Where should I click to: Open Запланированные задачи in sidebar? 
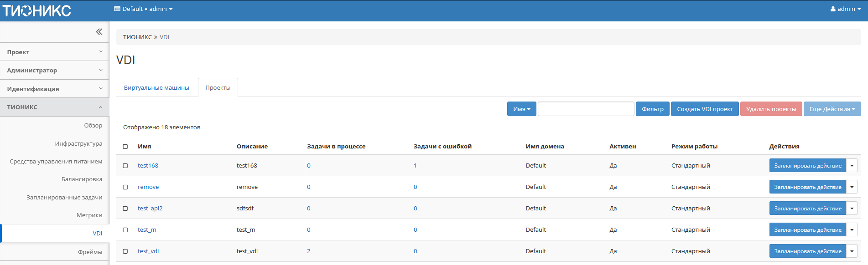click(x=64, y=197)
